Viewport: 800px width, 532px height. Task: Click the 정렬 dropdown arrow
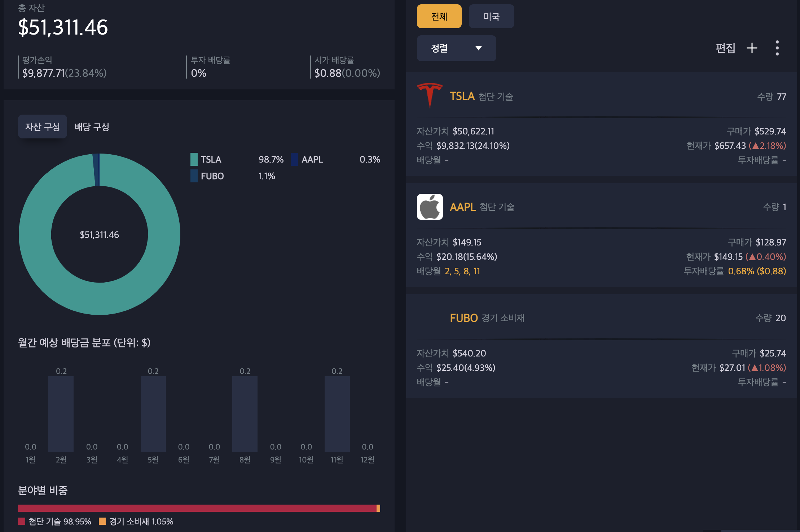479,48
